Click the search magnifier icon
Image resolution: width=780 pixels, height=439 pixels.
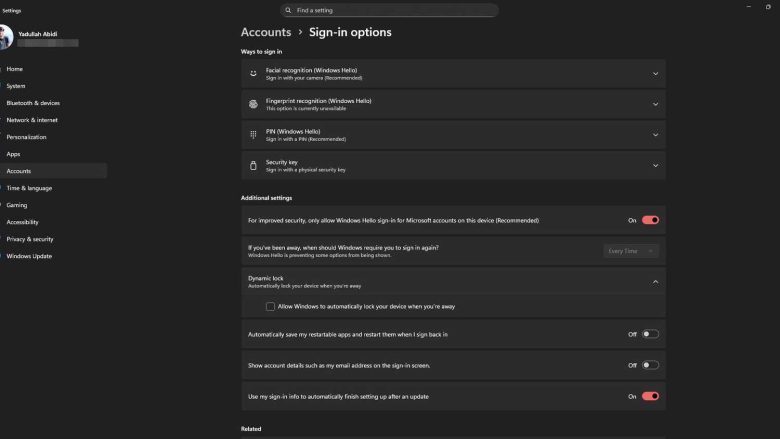(x=290, y=10)
